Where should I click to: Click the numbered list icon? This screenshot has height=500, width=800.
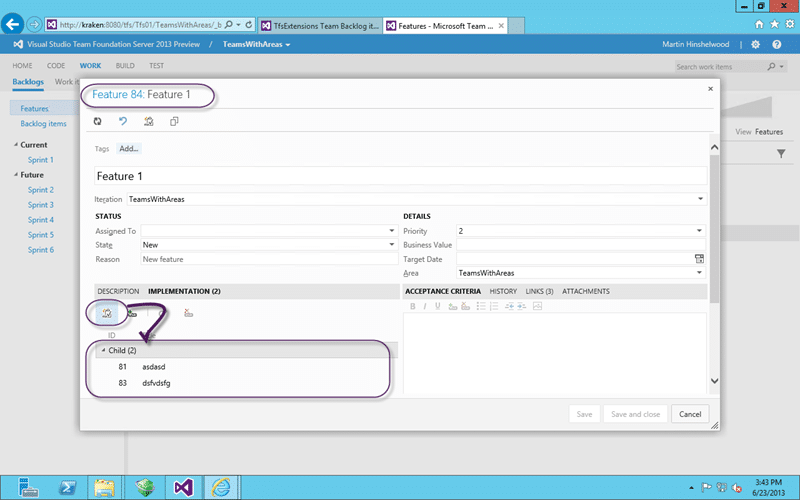click(493, 306)
